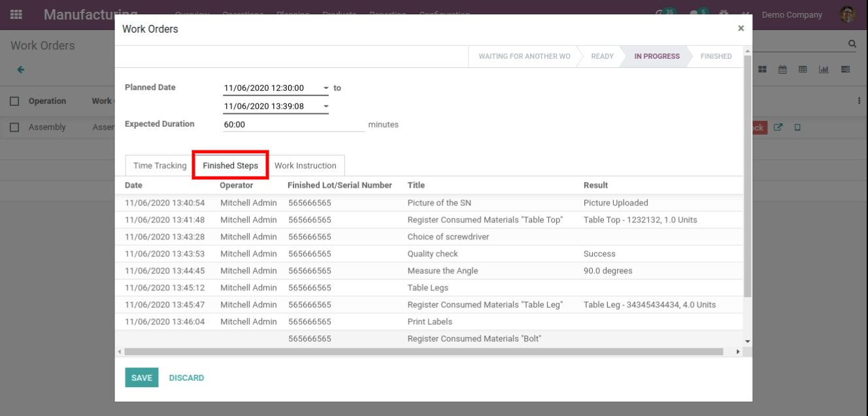Click the Save button

pyautogui.click(x=141, y=377)
